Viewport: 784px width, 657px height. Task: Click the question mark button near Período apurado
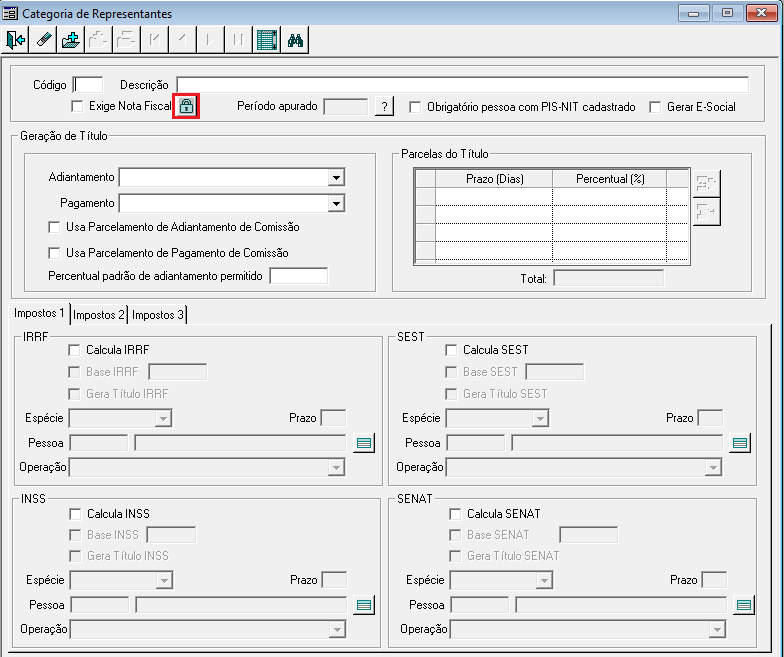[384, 106]
